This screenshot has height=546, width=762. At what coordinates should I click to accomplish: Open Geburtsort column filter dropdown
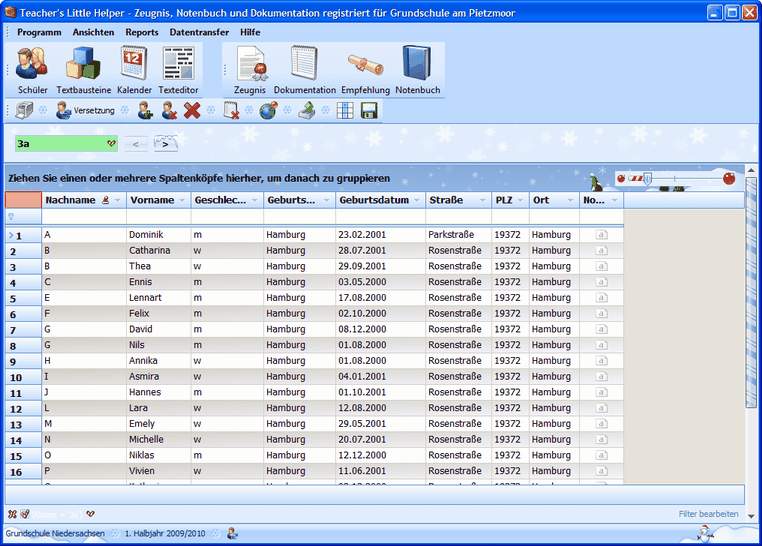[x=327, y=200]
